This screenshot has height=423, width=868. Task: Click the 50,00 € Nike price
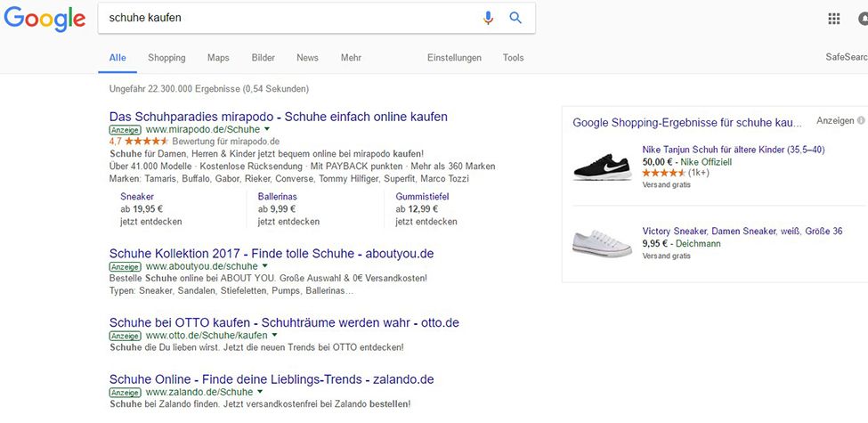click(x=657, y=162)
